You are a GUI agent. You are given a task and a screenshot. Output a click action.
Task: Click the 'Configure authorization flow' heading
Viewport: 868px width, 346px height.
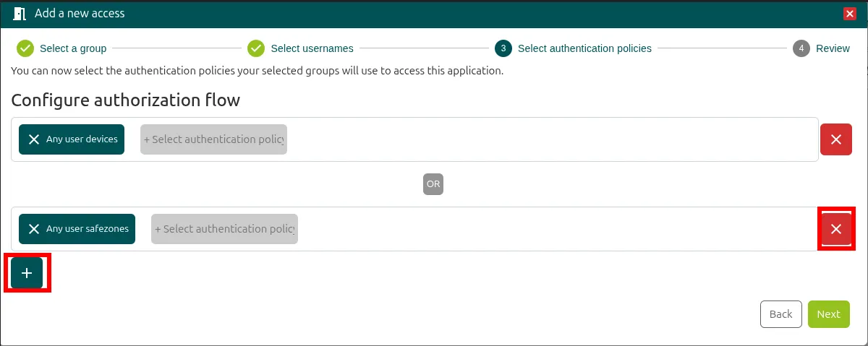tap(126, 100)
